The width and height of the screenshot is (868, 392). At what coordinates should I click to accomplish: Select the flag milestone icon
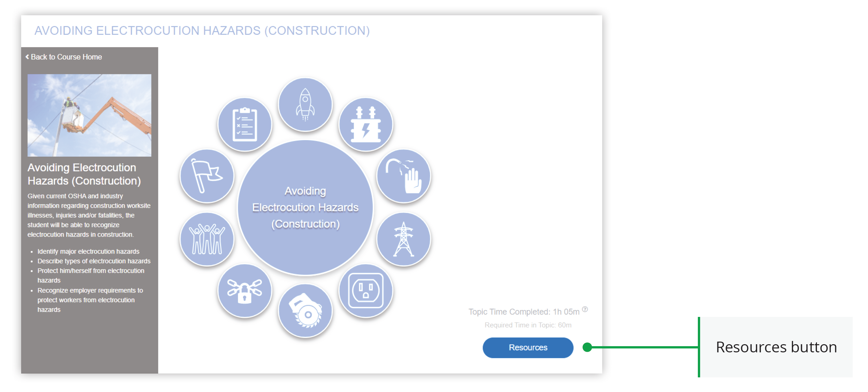coord(207,176)
